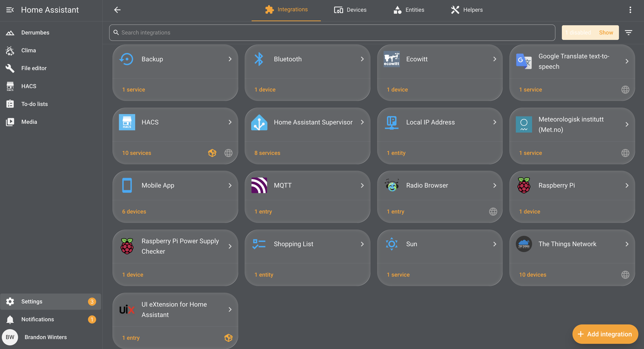Screen dimensions: 644x349
Task: Open Derrumbes in the sidebar
Action: point(51,32)
